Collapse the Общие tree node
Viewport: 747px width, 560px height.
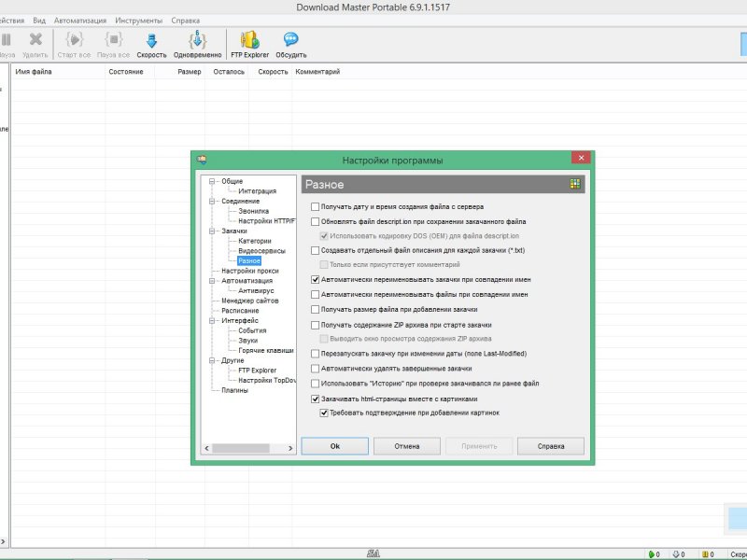pos(212,181)
